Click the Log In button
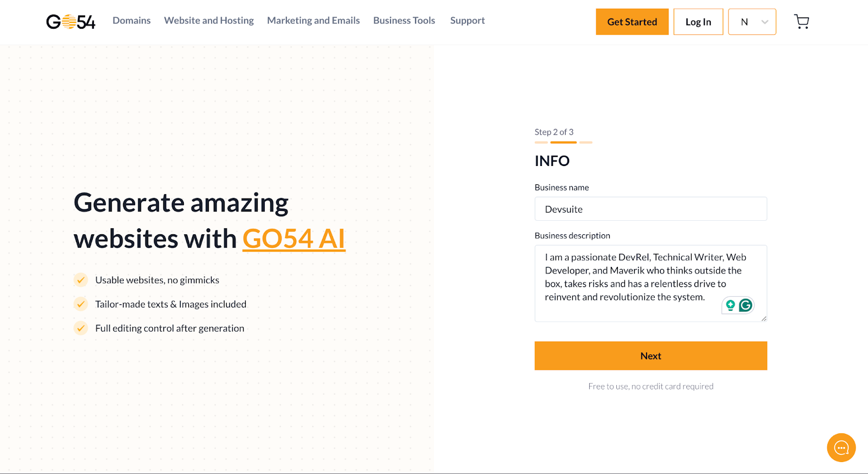 coord(698,22)
